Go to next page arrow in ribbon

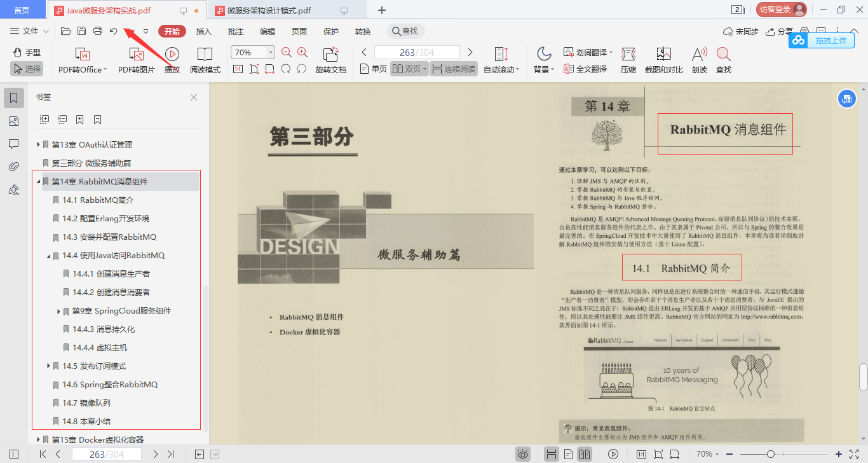(x=470, y=52)
